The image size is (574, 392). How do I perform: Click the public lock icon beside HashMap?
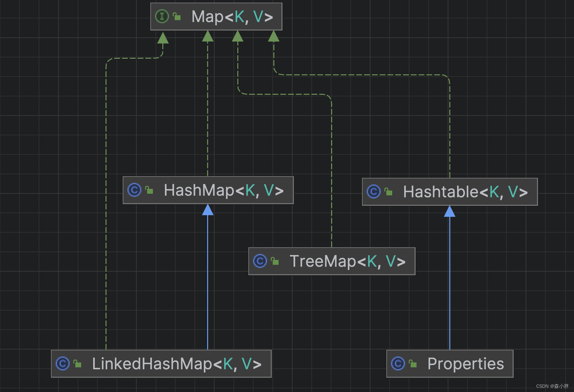pos(149,190)
